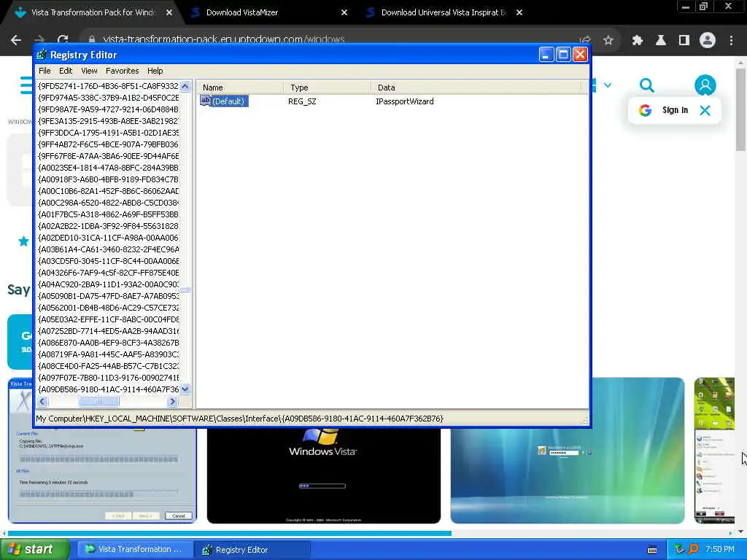Open the Start menu
The height and width of the screenshot is (560, 747).
coord(34,549)
